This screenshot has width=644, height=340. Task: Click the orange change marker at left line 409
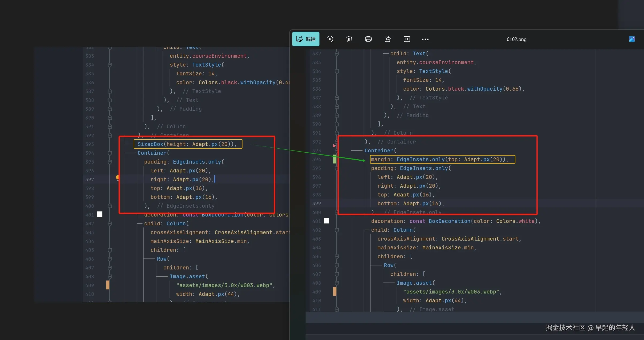pyautogui.click(x=107, y=285)
